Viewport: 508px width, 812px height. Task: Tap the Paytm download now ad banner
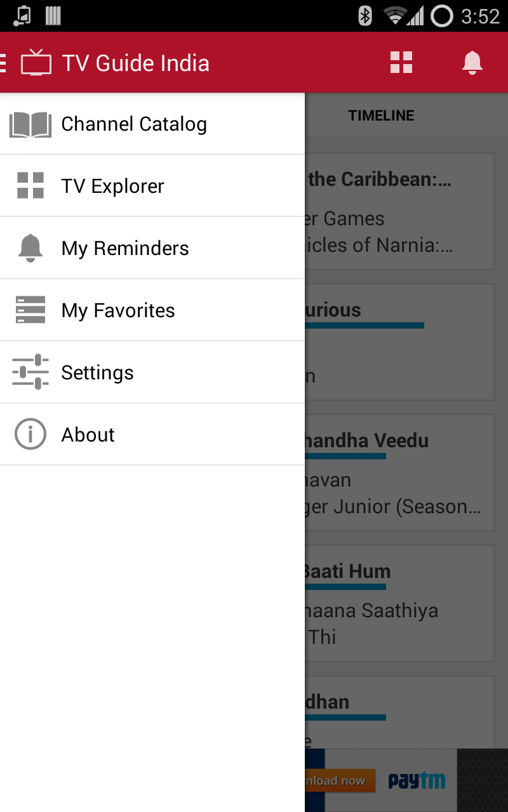[381, 780]
